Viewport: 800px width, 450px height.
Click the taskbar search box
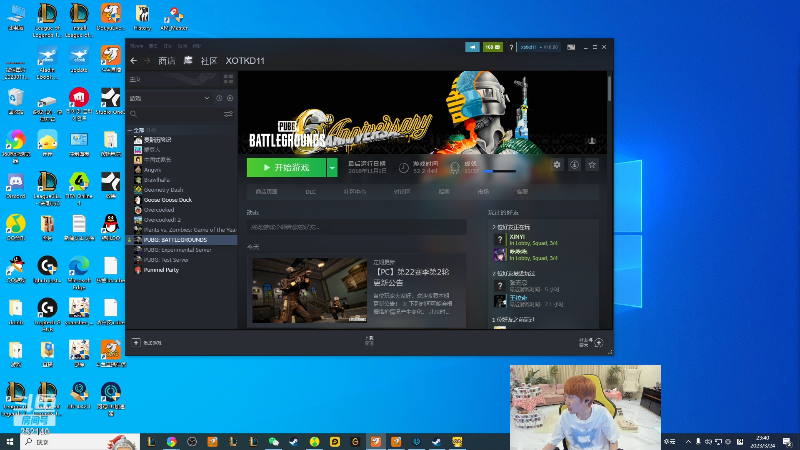click(80, 441)
